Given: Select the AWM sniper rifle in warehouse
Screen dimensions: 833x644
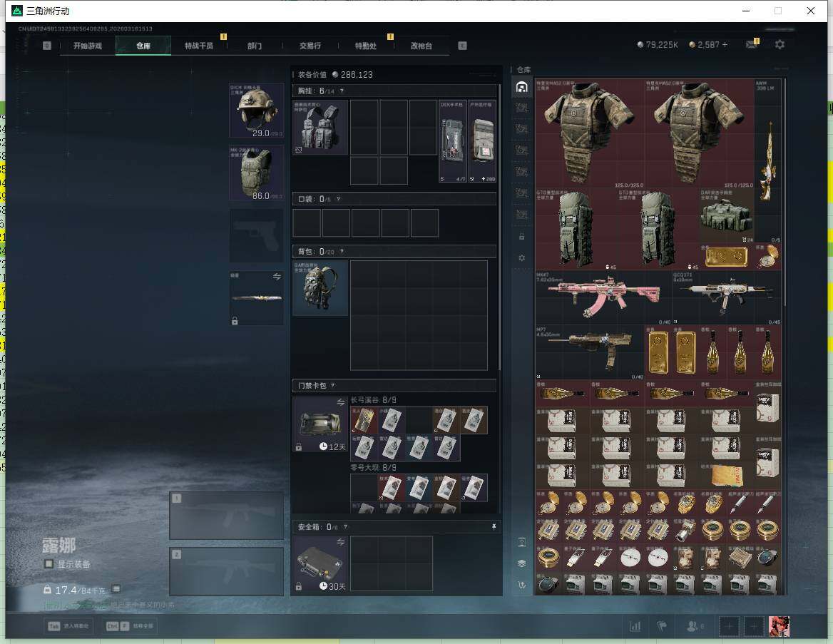Looking at the screenshot, I should coord(768,161).
